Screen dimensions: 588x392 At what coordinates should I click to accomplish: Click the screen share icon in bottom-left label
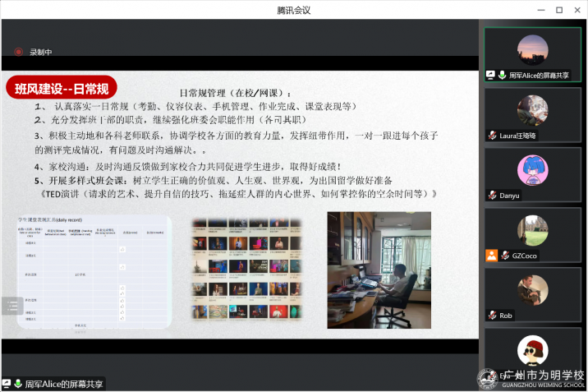tap(7, 384)
